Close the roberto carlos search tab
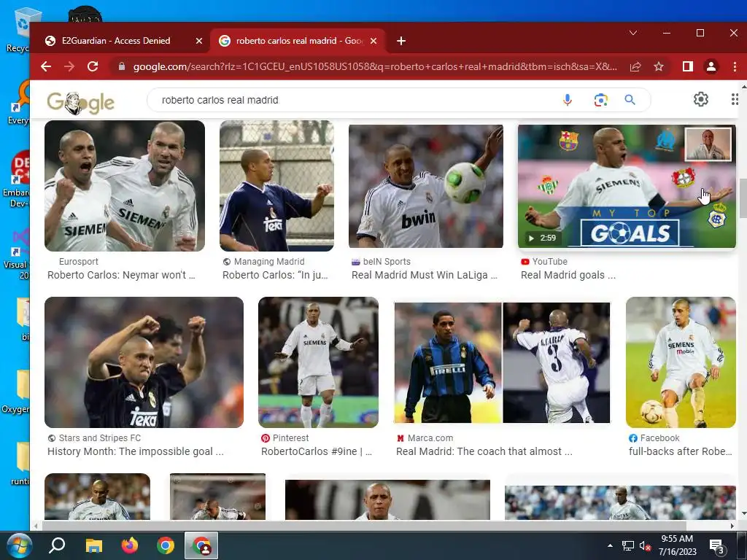Screen dimensions: 747x560 373,41
